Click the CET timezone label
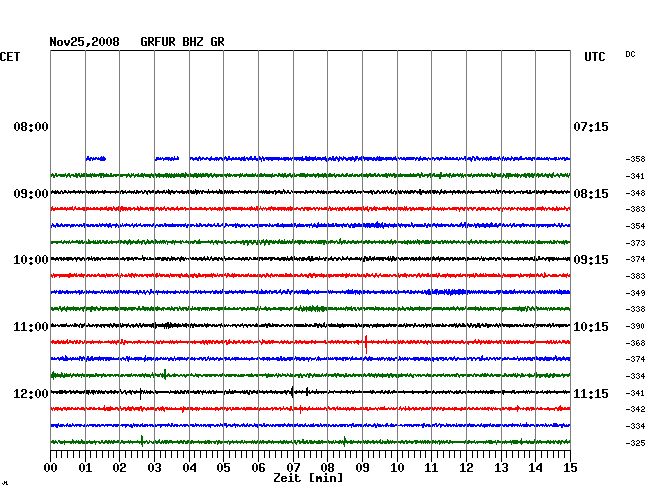The height and width of the screenshot is (494, 650). (10, 57)
